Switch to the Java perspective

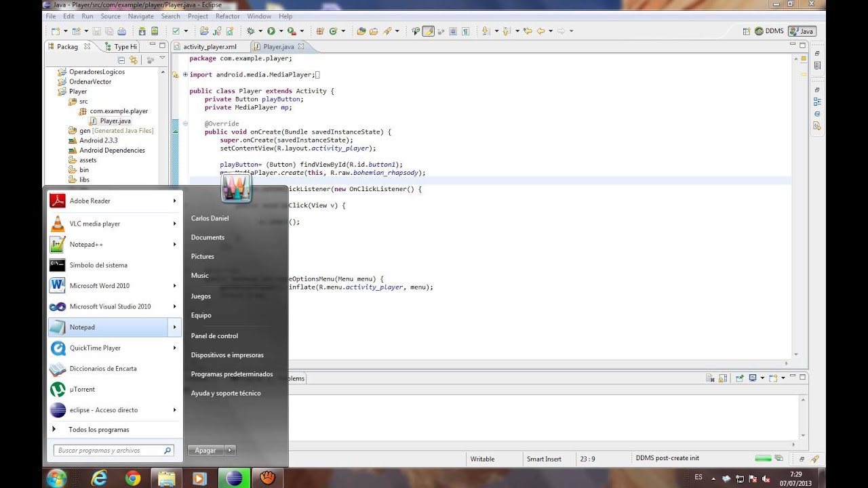(x=802, y=30)
